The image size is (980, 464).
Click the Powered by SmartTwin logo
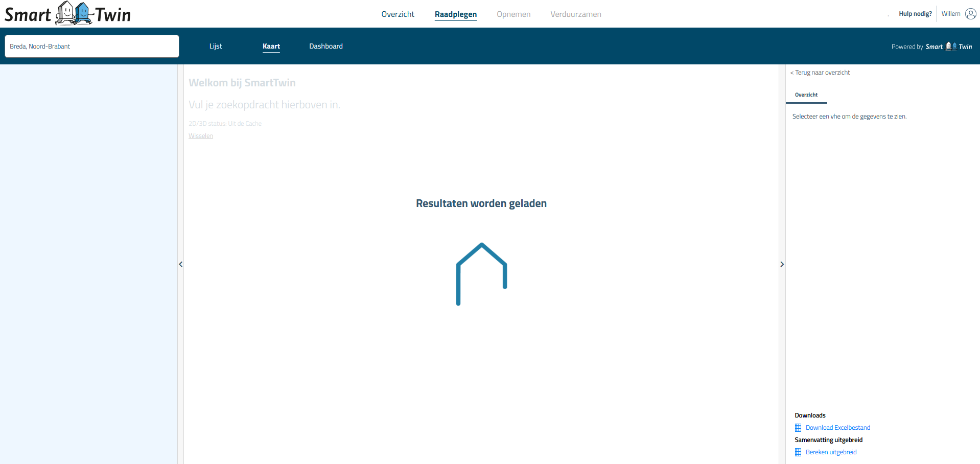click(x=948, y=47)
